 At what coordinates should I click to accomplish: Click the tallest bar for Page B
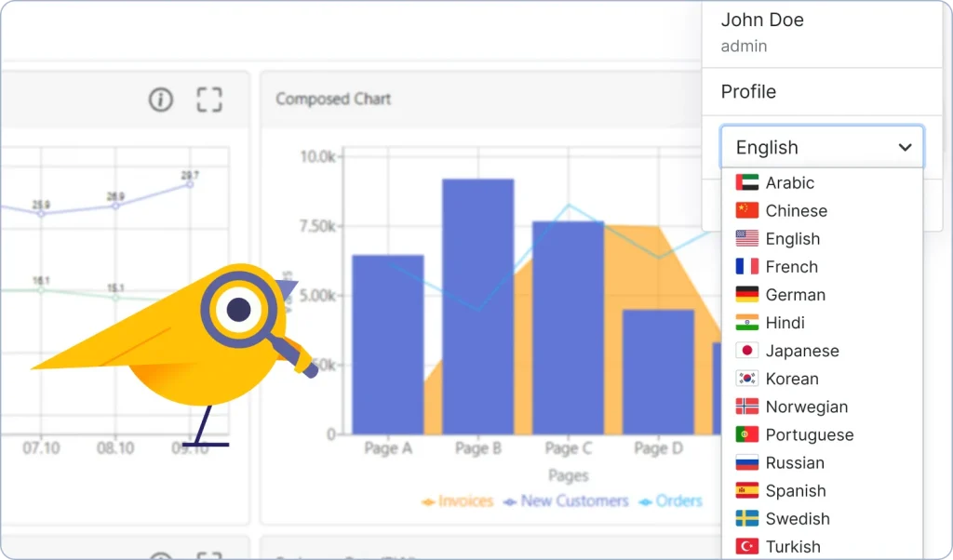pyautogui.click(x=477, y=306)
